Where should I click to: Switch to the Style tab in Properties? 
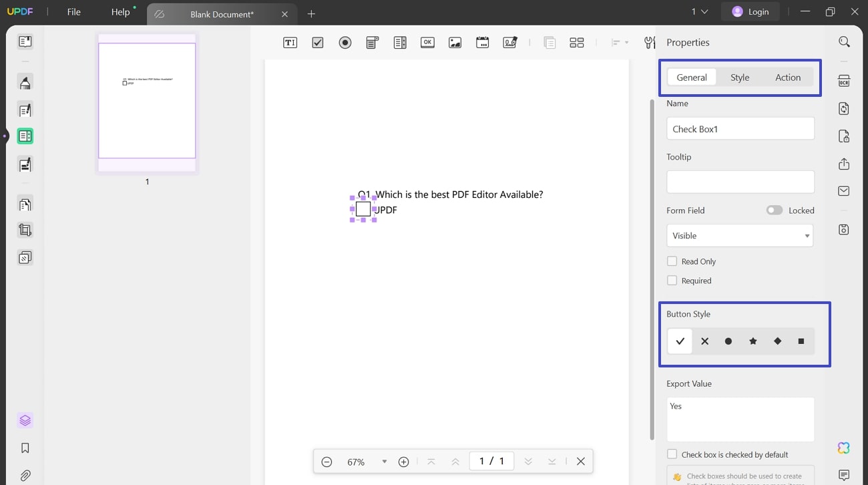[x=740, y=77]
